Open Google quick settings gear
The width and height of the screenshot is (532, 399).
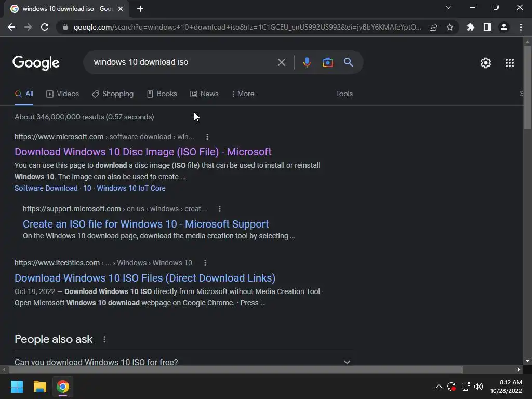pos(486,63)
